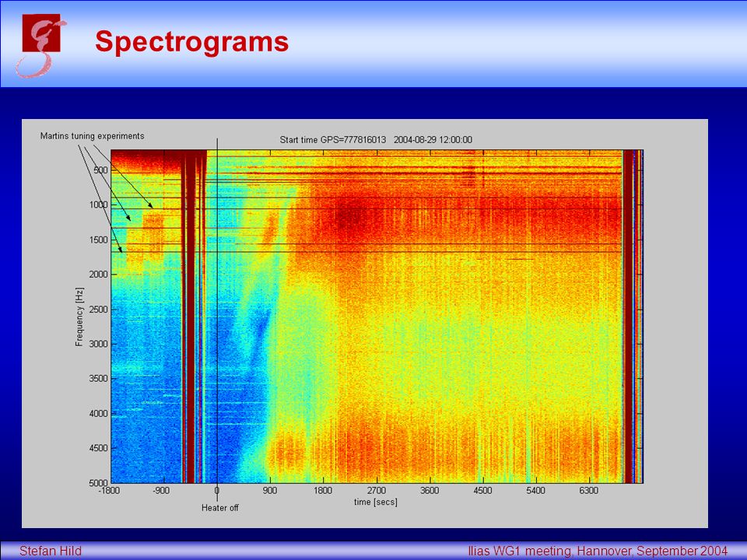Click the 1500 frequency tick label
Viewport: 747px width, 560px height.
click(99, 240)
